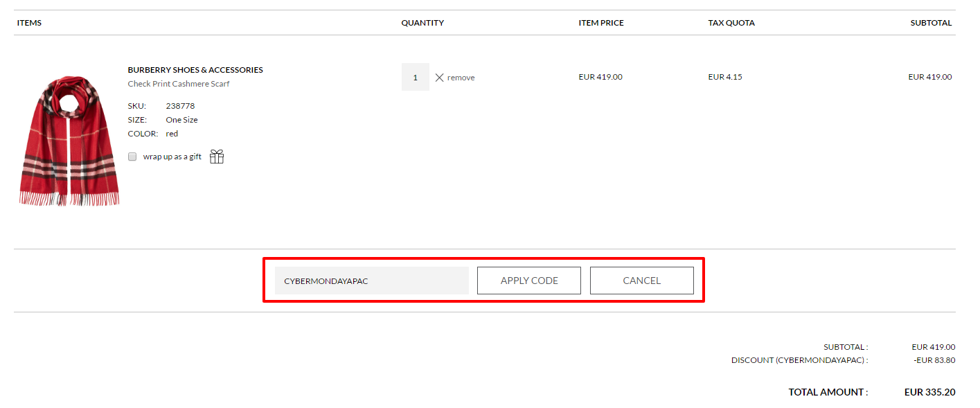Select the One Size value
This screenshot has width=980, height=408.
pyautogui.click(x=181, y=120)
